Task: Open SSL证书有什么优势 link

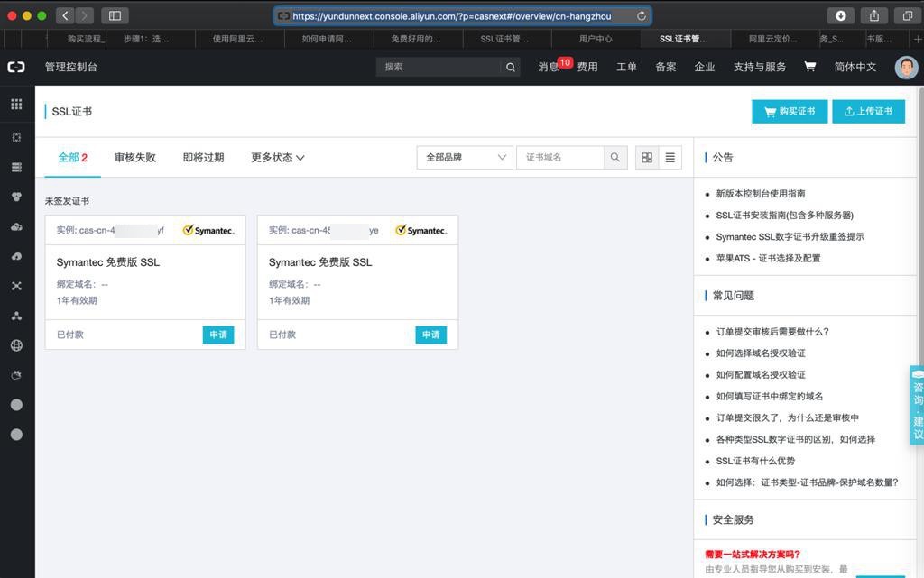Action: [755, 461]
